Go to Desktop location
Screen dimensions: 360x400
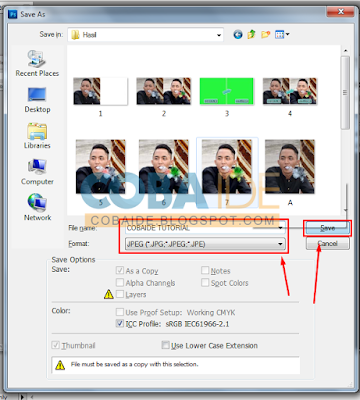[x=37, y=100]
